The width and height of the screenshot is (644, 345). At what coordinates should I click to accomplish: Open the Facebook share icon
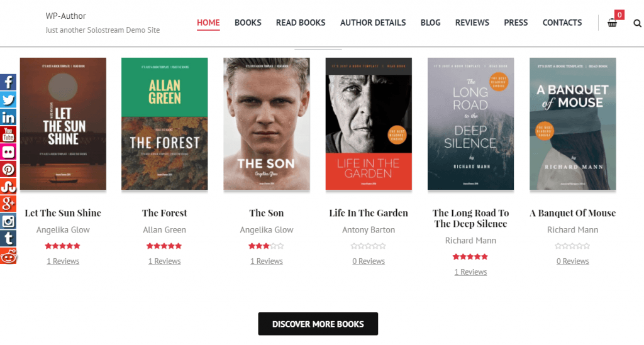(8, 82)
